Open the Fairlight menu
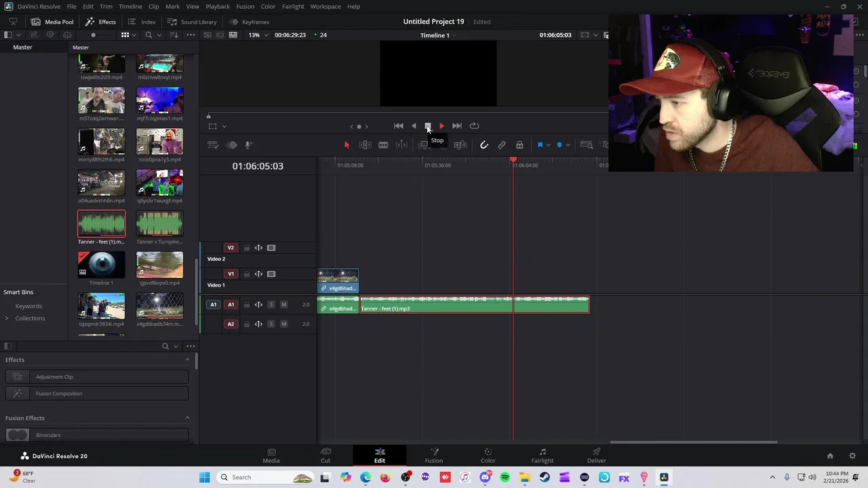This screenshot has width=868, height=488. (x=293, y=7)
